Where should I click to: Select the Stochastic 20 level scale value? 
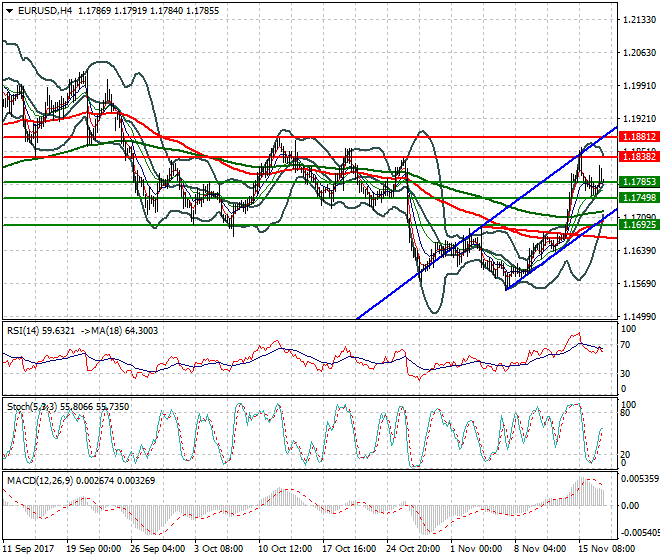625,455
